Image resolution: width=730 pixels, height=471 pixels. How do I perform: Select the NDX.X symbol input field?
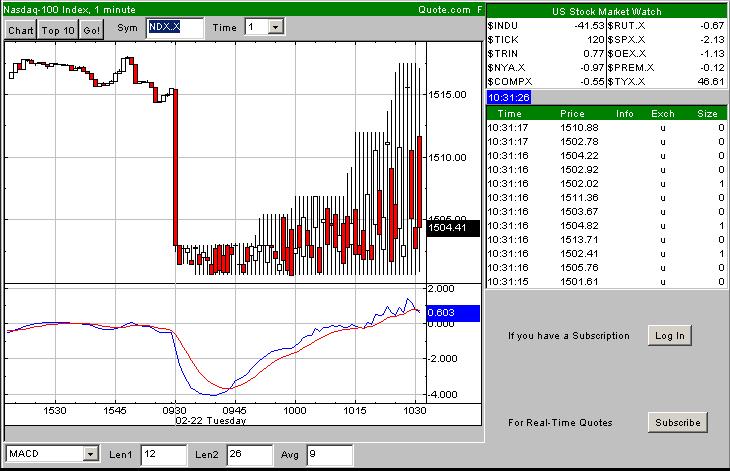pos(175,28)
